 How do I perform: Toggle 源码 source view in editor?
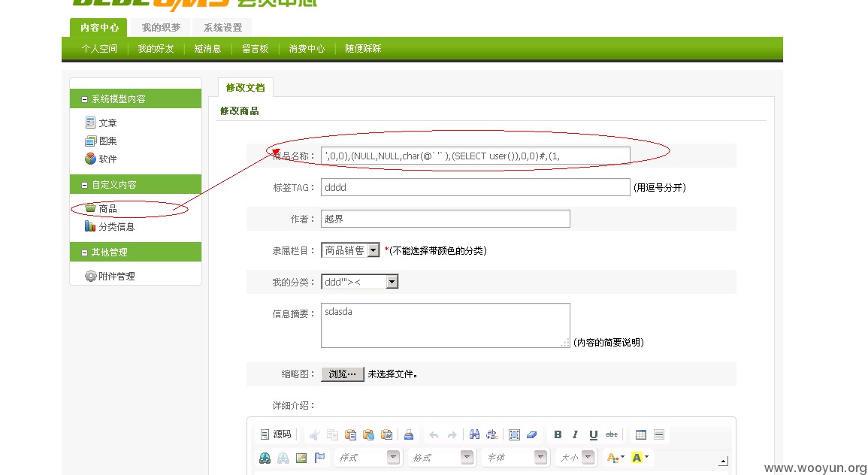[275, 434]
